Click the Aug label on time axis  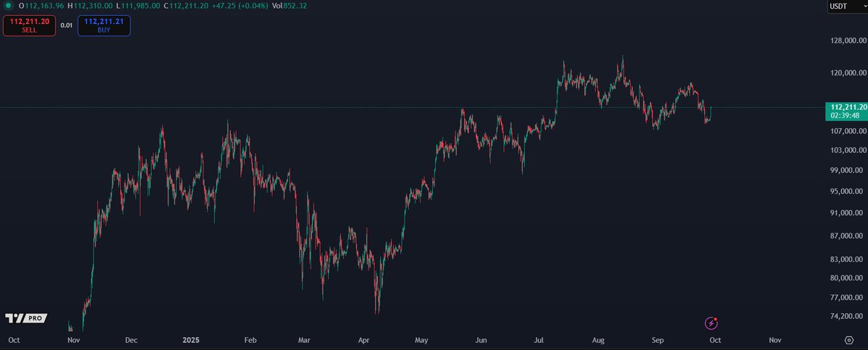(599, 340)
